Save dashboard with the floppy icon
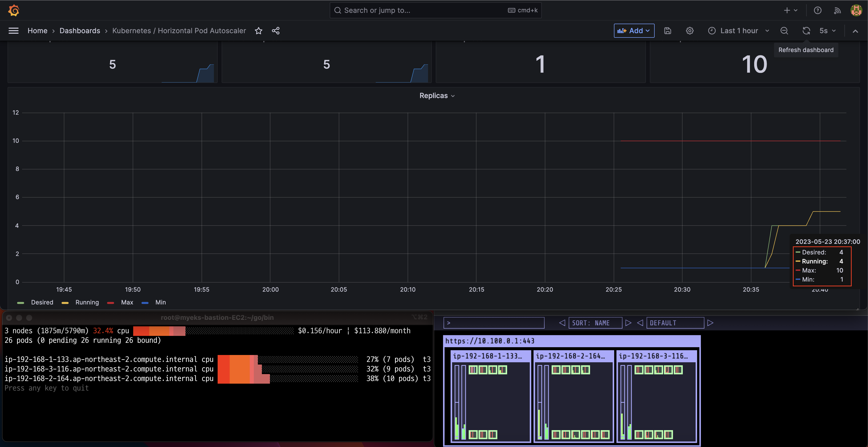 pyautogui.click(x=667, y=31)
